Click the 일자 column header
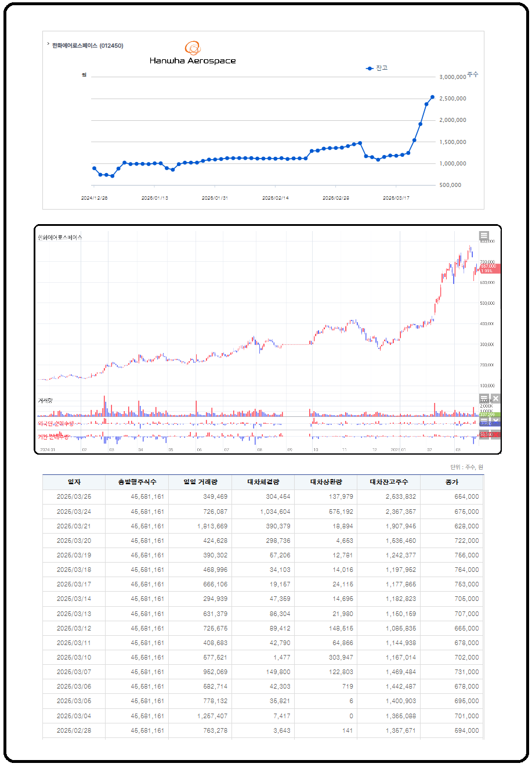532x767 pixels. 74,482
